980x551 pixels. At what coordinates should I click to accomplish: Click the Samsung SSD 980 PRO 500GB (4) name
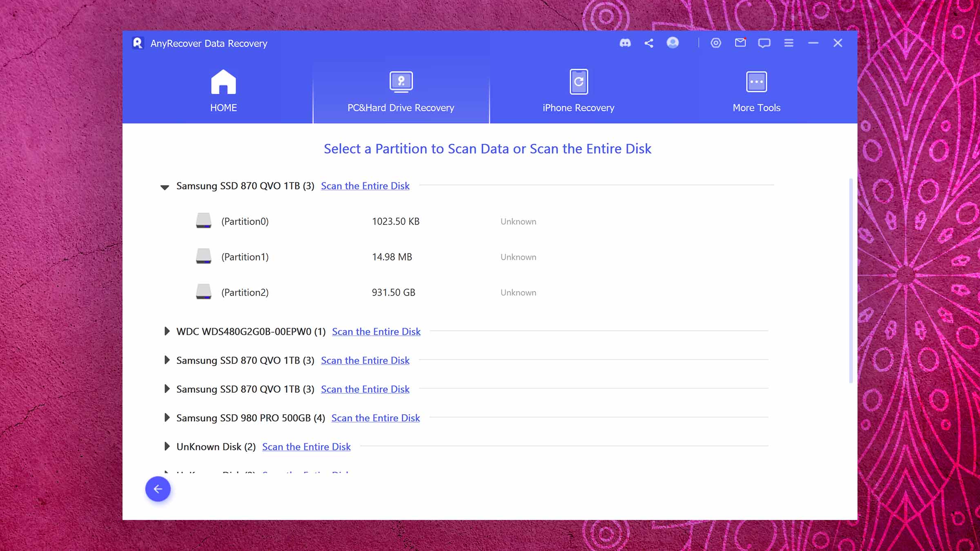point(251,418)
